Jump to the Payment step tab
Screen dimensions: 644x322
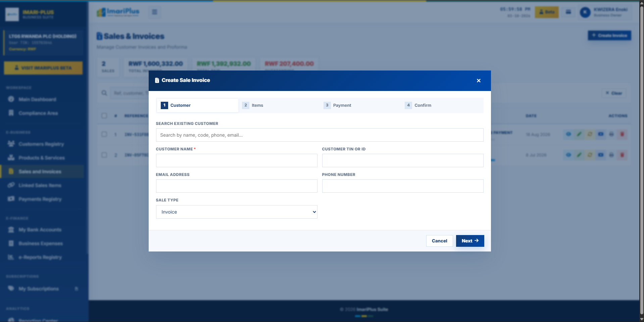tap(360, 105)
